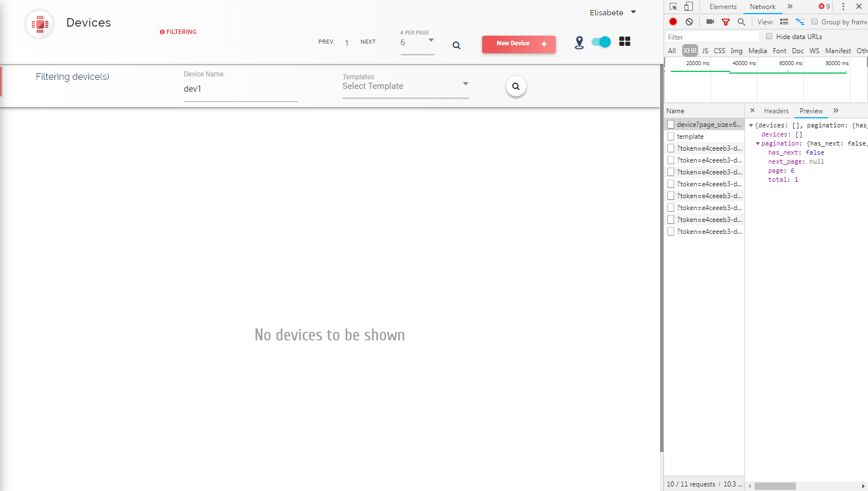Click the NEXT page button
Screen dimensions: 868x491
[x=368, y=42]
